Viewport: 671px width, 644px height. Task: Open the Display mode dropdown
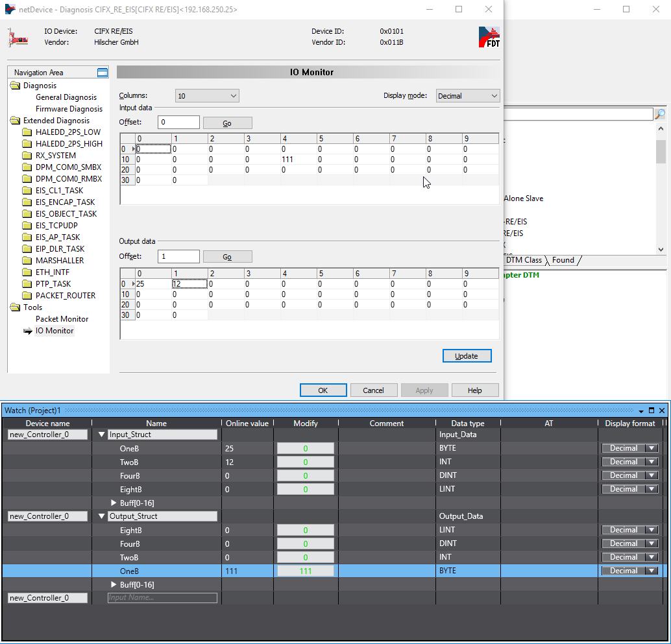[x=467, y=96]
